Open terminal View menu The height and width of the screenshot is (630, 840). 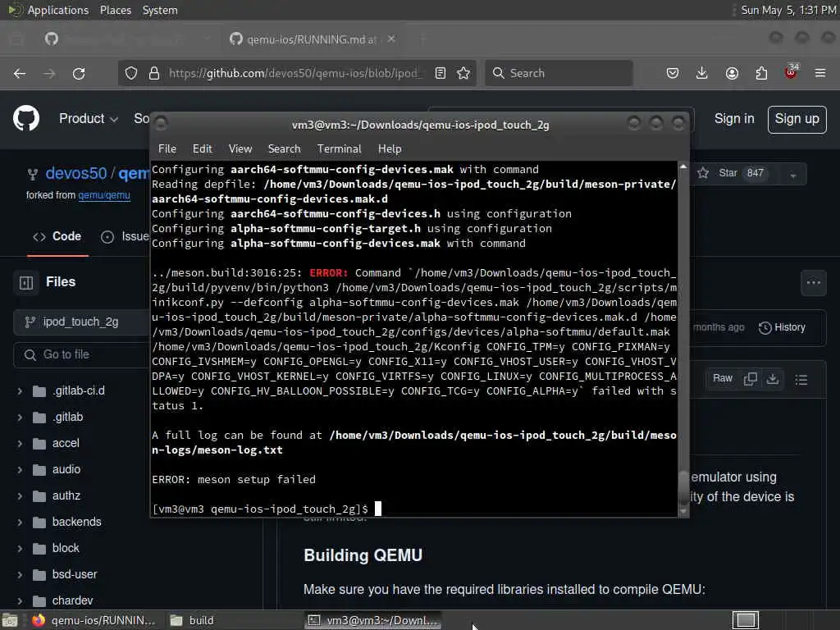click(240, 149)
